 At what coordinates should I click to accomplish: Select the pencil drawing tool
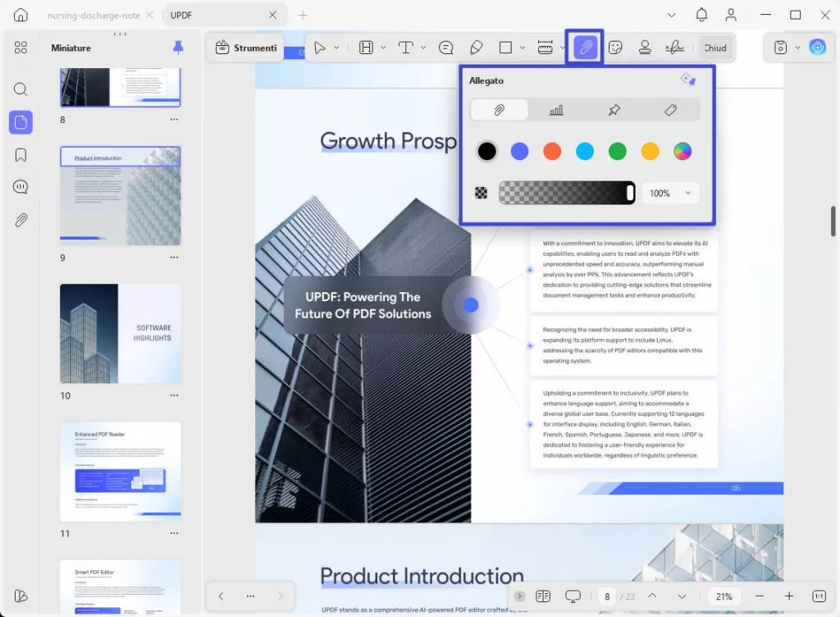pos(476,48)
